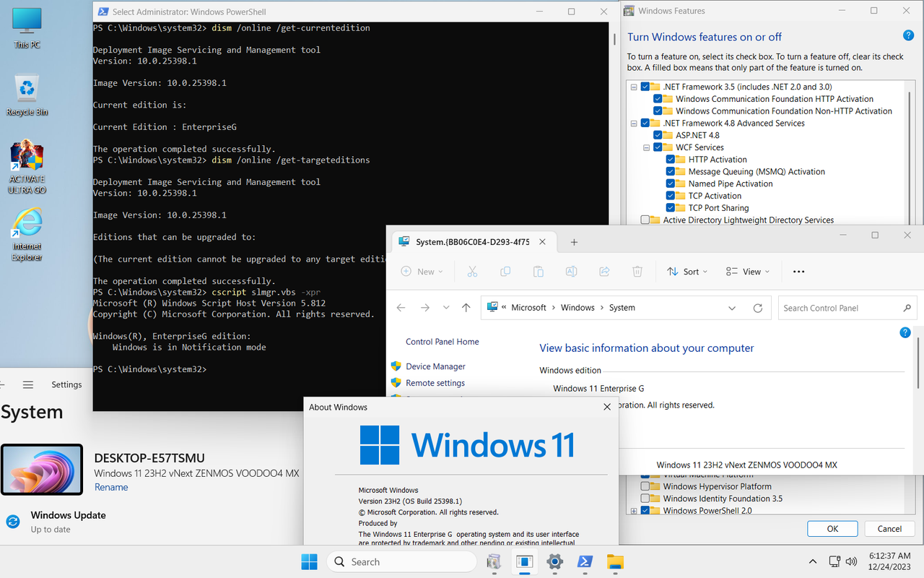This screenshot has height=578, width=924.
Task: Open the View dropdown in Explorer toolbar
Action: click(748, 272)
